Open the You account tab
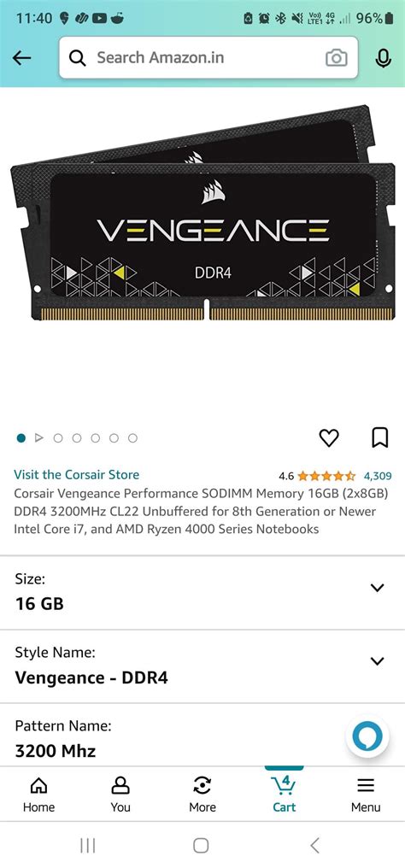Image resolution: width=405 pixels, height=868 pixels. pos(120,795)
